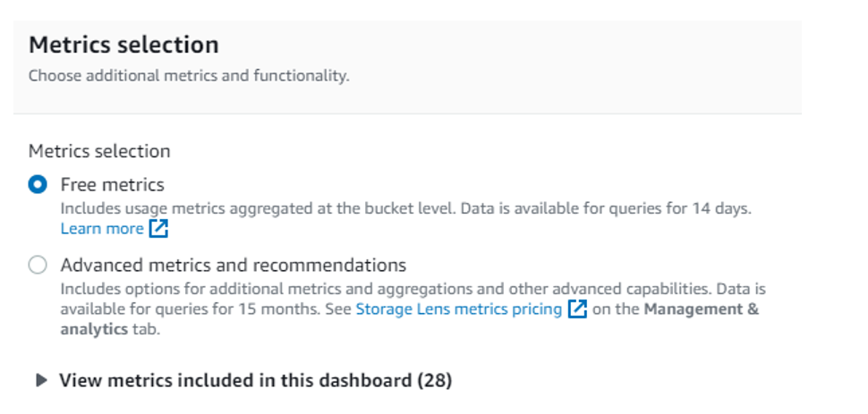The height and width of the screenshot is (414, 868).
Task: Click the bold 'Metrics selection' panel heading
Action: pos(123,45)
